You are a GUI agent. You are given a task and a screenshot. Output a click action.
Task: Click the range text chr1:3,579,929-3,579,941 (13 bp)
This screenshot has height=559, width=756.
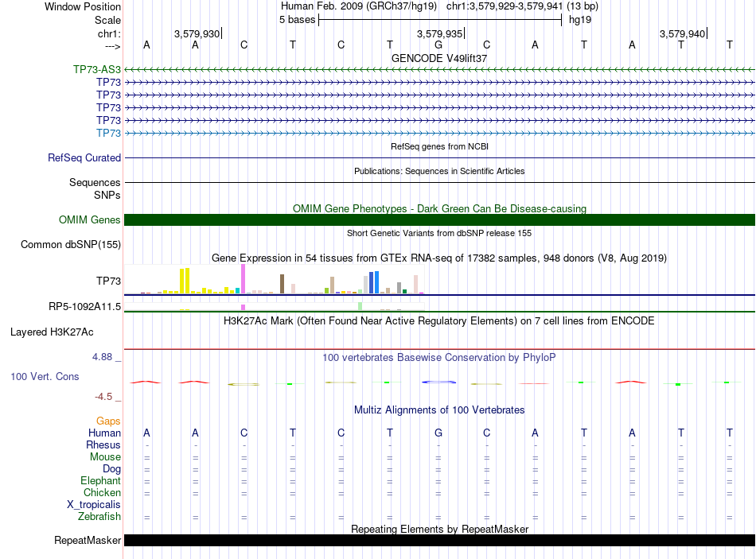click(522, 6)
